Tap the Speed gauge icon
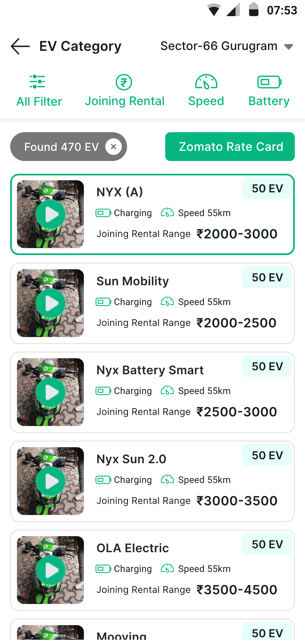 (x=206, y=82)
